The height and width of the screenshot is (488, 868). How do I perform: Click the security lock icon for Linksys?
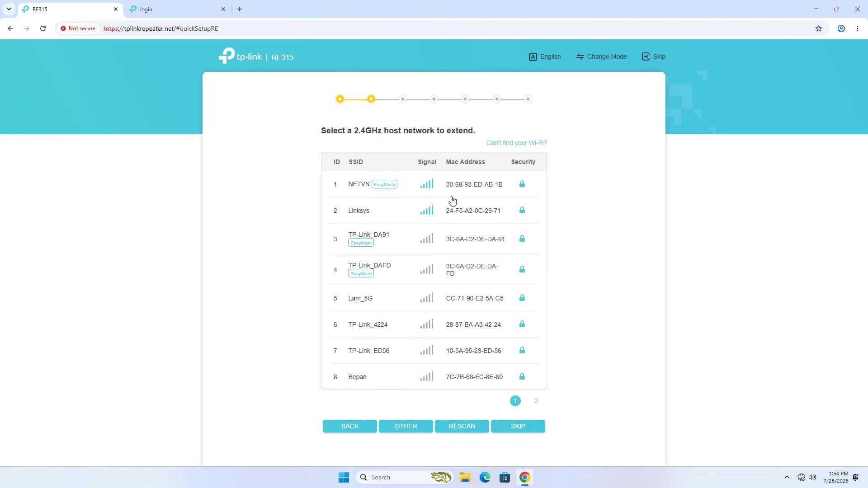coord(522,210)
